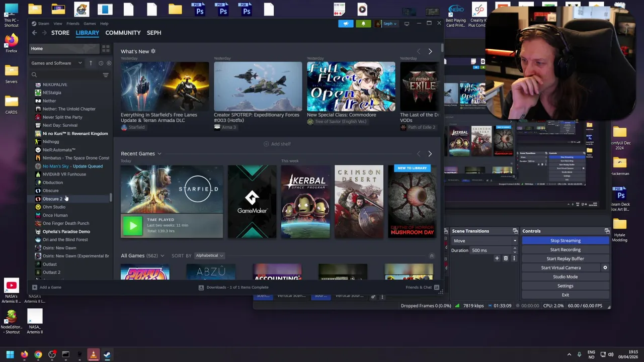Collapse the All Games shelf chevron
The height and width of the screenshot is (362, 644).
coord(431,256)
